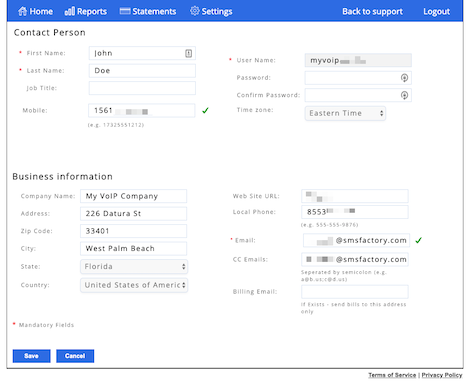This screenshot has width=470, height=382.
Task: Click the required Email field
Action: point(356,240)
